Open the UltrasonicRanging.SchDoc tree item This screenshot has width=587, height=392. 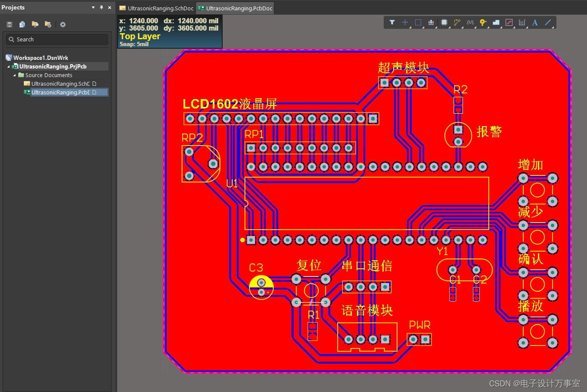(60, 84)
